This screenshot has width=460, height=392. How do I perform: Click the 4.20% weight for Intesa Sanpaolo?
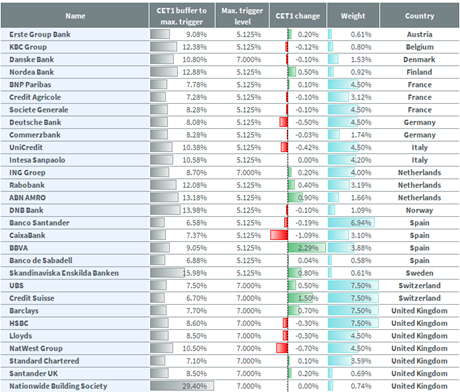coord(361,160)
